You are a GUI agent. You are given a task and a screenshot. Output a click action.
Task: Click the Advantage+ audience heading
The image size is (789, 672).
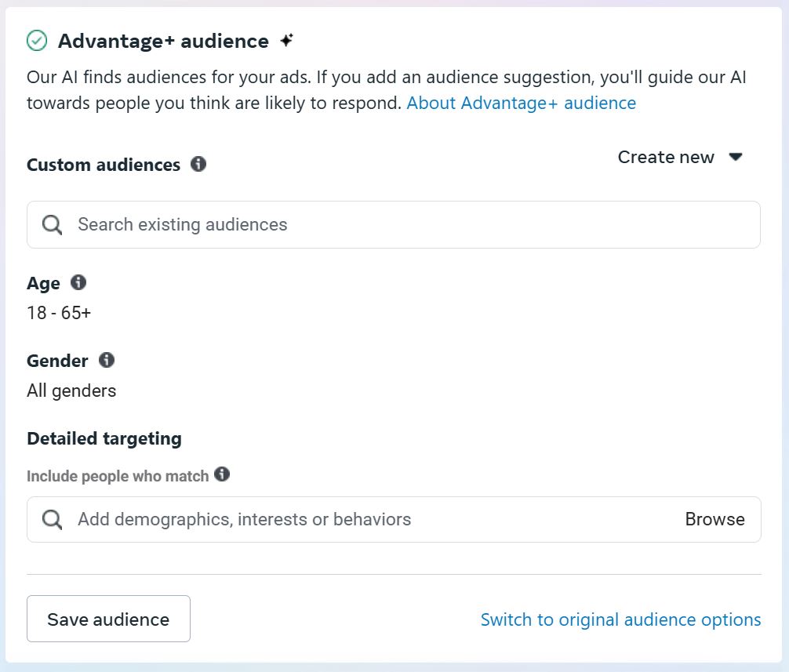164,42
